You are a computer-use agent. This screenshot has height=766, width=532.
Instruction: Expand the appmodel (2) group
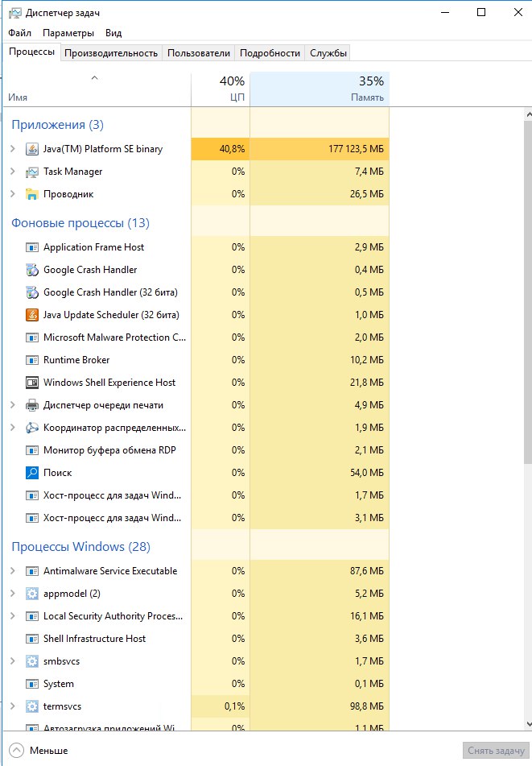pyautogui.click(x=13, y=593)
